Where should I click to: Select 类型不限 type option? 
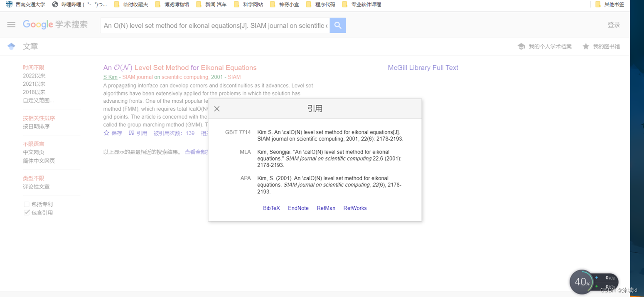pyautogui.click(x=34, y=178)
